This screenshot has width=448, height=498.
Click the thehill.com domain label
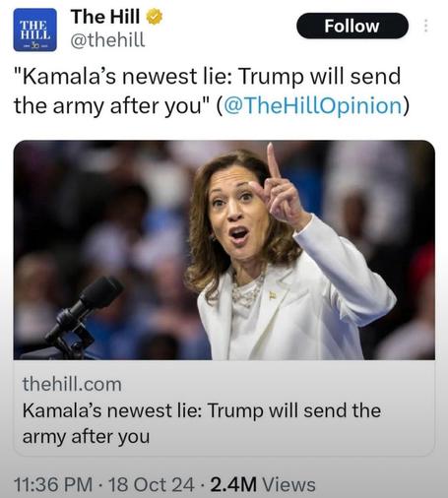point(72,384)
